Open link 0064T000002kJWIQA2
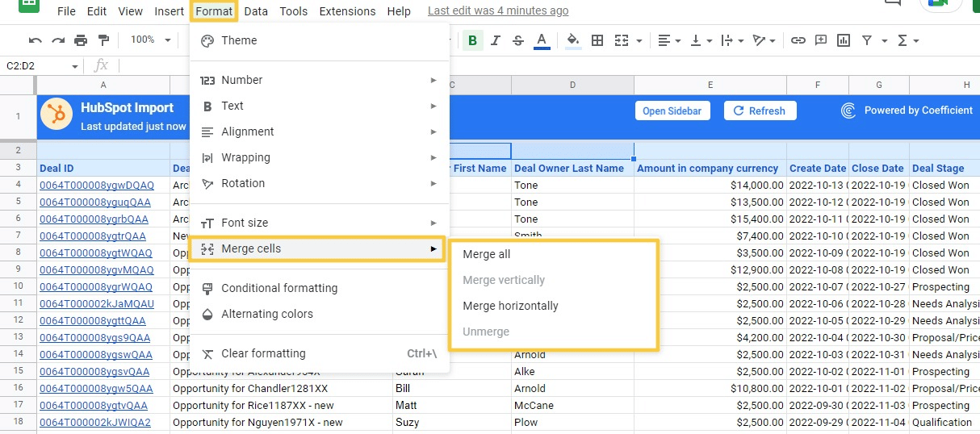This screenshot has height=434, width=980. pos(95,422)
